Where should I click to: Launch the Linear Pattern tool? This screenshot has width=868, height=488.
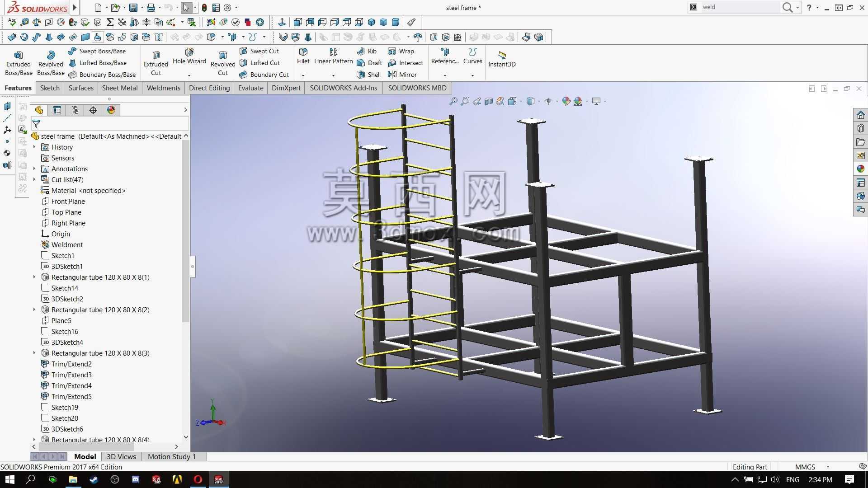pos(334,56)
